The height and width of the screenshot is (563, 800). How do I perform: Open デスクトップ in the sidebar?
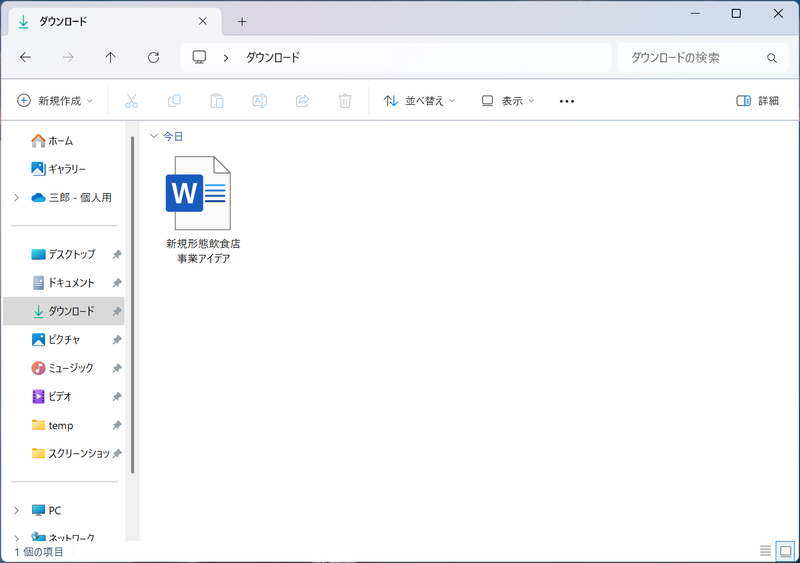coord(63,254)
